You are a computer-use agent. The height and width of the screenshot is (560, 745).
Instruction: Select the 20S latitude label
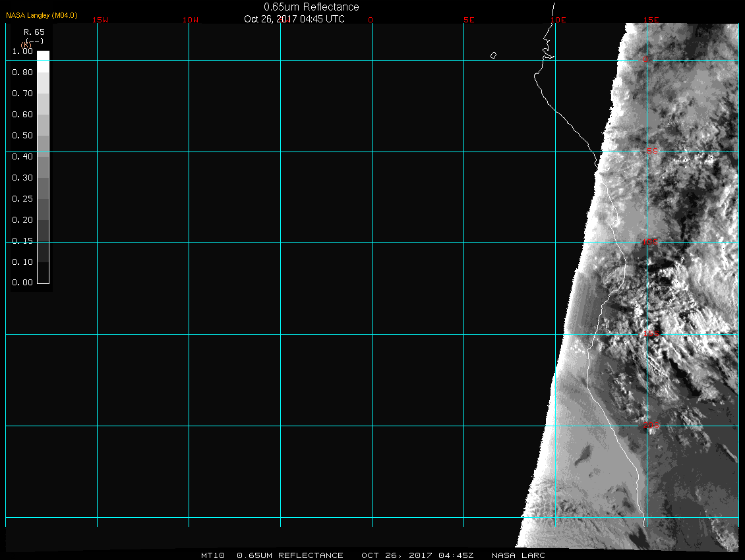click(650, 426)
